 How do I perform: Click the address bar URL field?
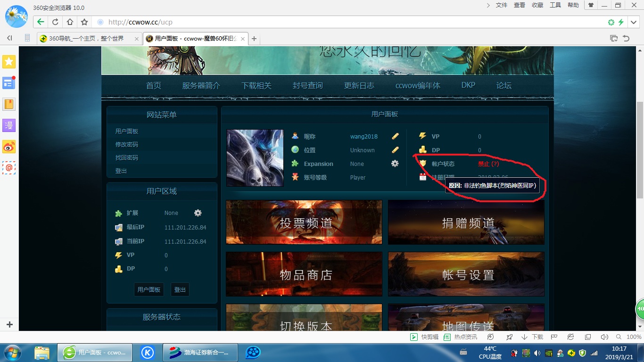point(330,22)
